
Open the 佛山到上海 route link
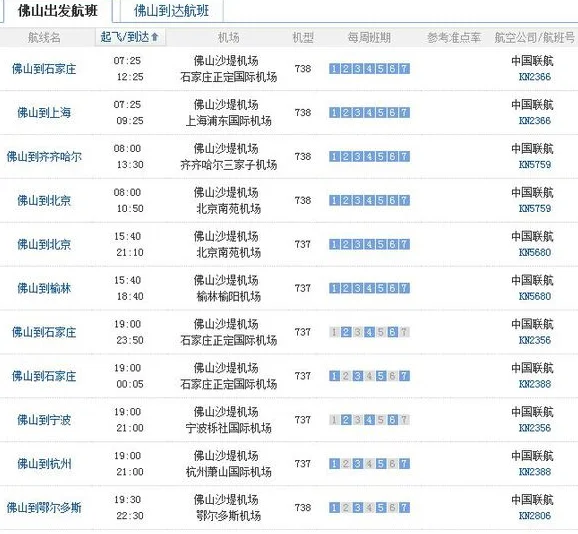(x=44, y=113)
